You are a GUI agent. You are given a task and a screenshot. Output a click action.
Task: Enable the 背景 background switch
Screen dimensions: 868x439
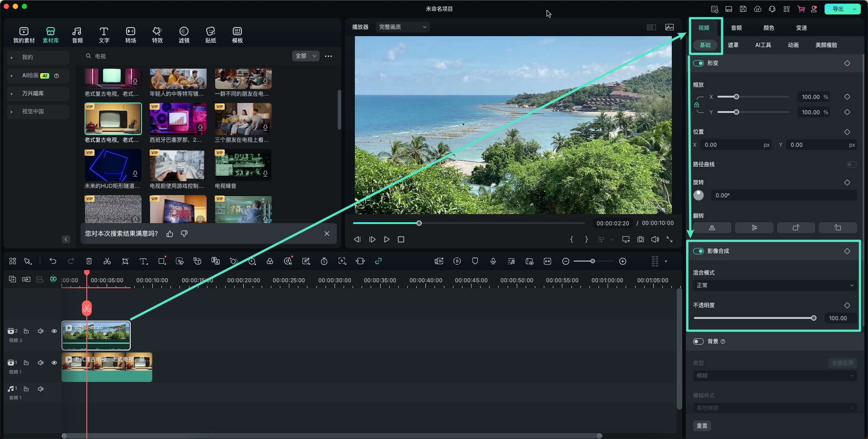pyautogui.click(x=698, y=341)
